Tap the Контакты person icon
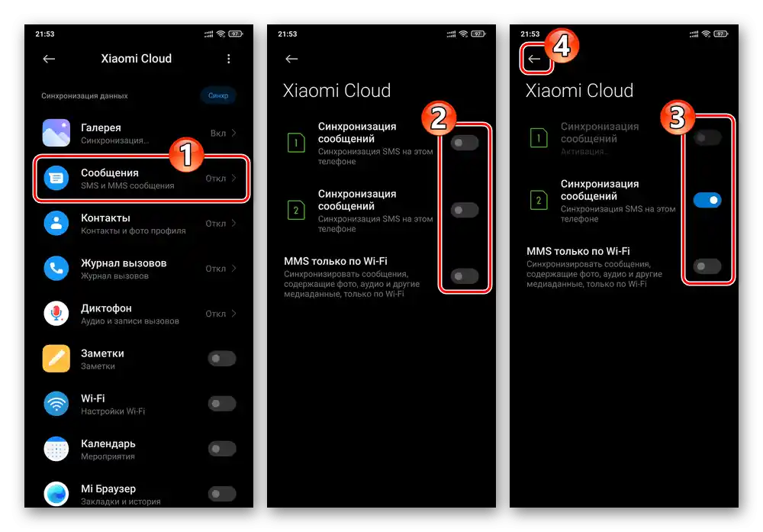The width and height of the screenshot is (763, 532). click(56, 224)
